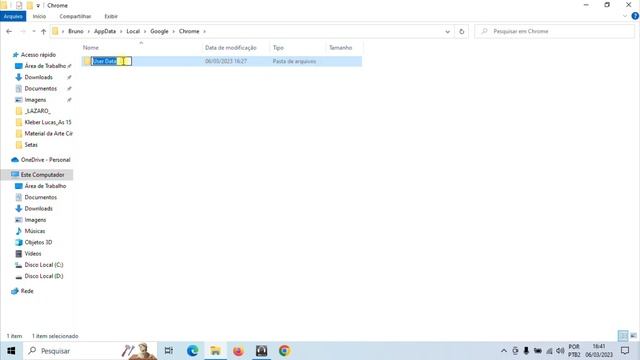Viewport: 640px width, 360px height.
Task: Open the _LAZARO_ folder in the sidebar
Action: (x=38, y=111)
